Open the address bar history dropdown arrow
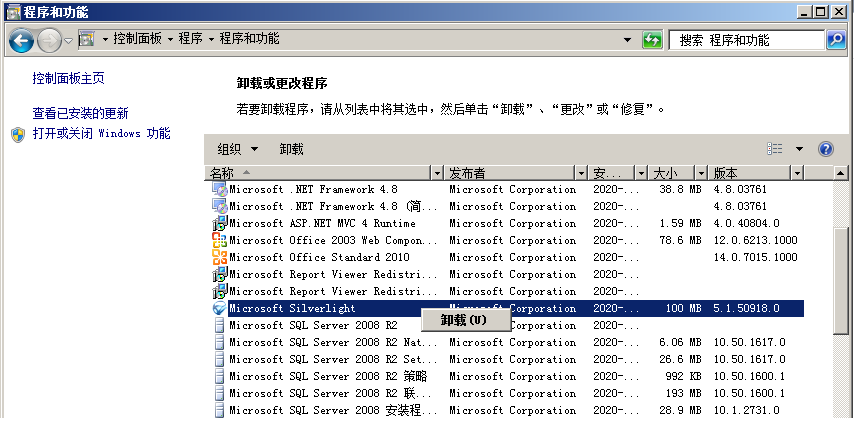 [x=627, y=40]
